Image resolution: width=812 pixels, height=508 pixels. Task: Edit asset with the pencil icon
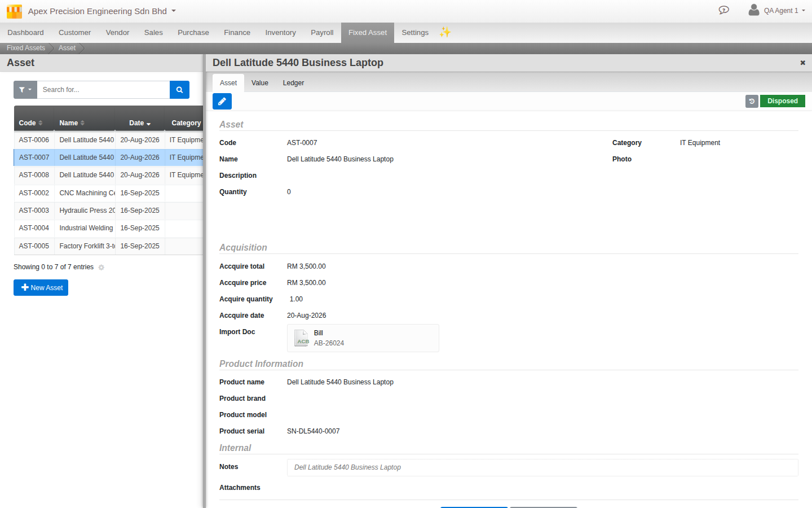pos(222,102)
